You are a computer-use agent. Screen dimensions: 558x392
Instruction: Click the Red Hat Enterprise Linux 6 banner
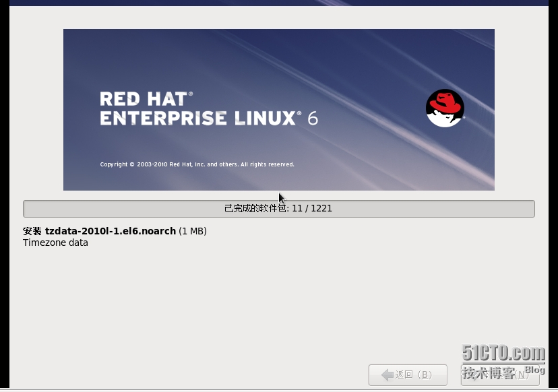point(278,110)
